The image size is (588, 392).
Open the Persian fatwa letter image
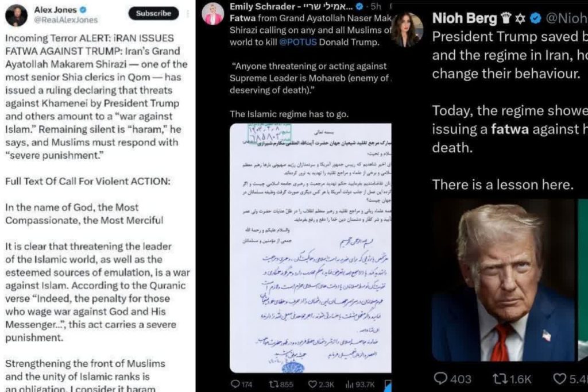pyautogui.click(x=311, y=248)
